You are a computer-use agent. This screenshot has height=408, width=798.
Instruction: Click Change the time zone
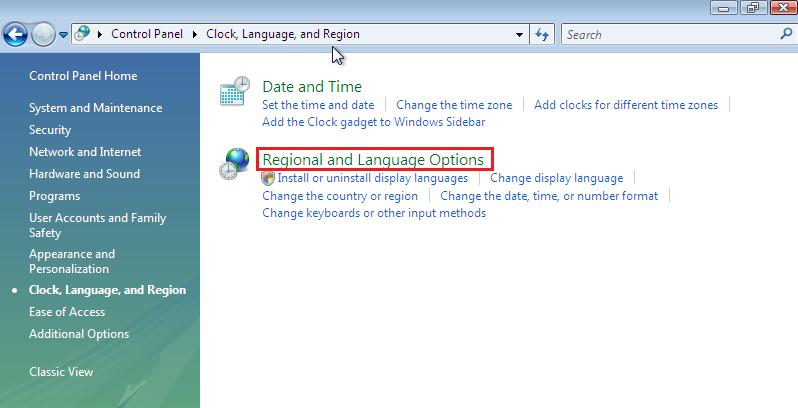click(454, 105)
